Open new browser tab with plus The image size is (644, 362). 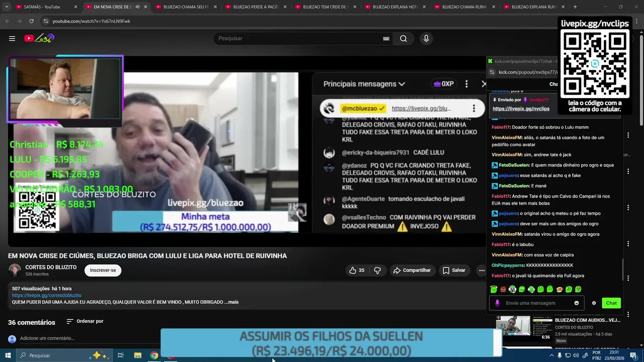tap(575, 7)
